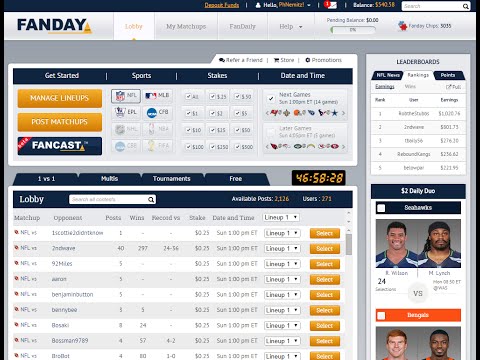Open the FanDaily tab

pos(242,26)
